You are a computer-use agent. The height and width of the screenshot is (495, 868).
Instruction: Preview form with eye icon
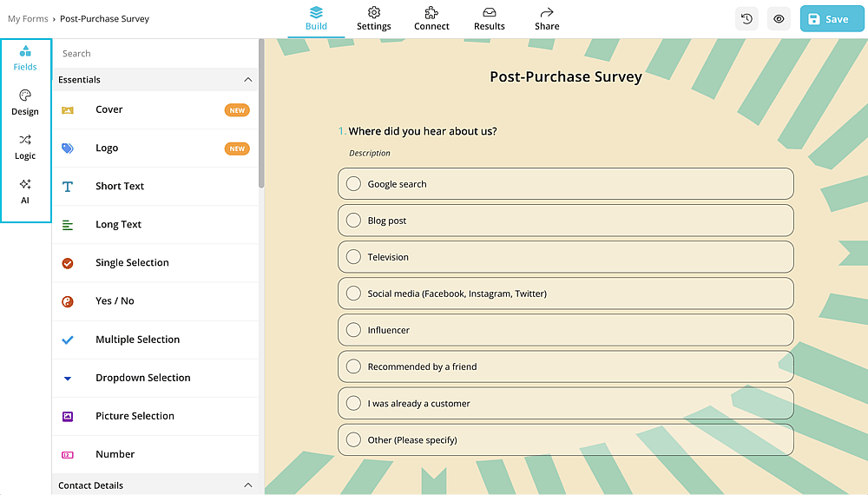pyautogui.click(x=779, y=19)
